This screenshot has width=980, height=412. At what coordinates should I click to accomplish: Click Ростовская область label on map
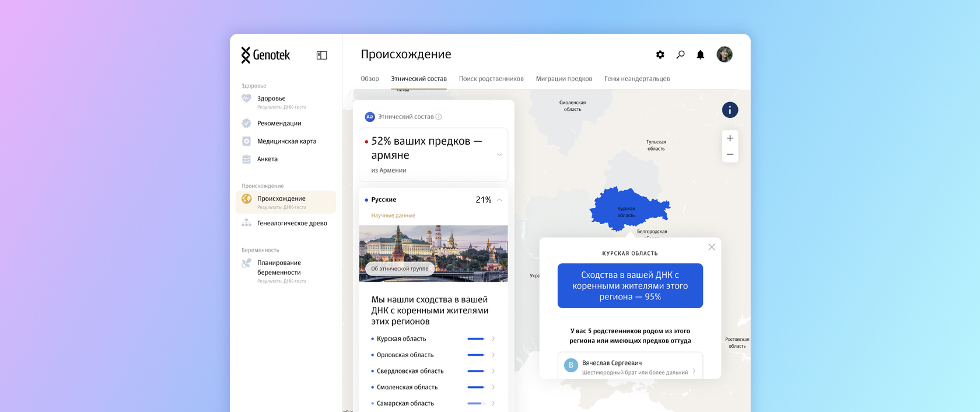click(x=737, y=343)
